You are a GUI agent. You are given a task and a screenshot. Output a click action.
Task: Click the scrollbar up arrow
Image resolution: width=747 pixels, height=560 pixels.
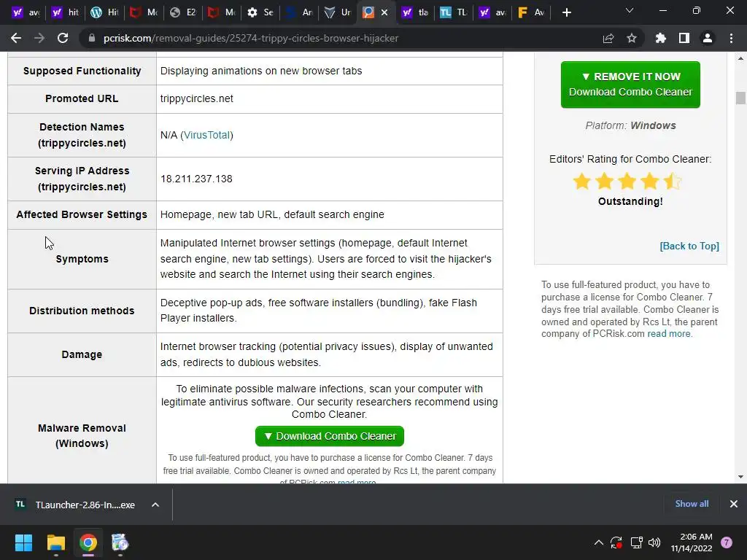click(x=740, y=58)
